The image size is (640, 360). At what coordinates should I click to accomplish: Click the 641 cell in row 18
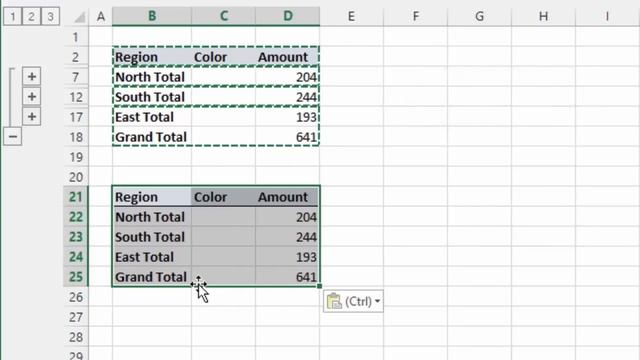point(288,137)
